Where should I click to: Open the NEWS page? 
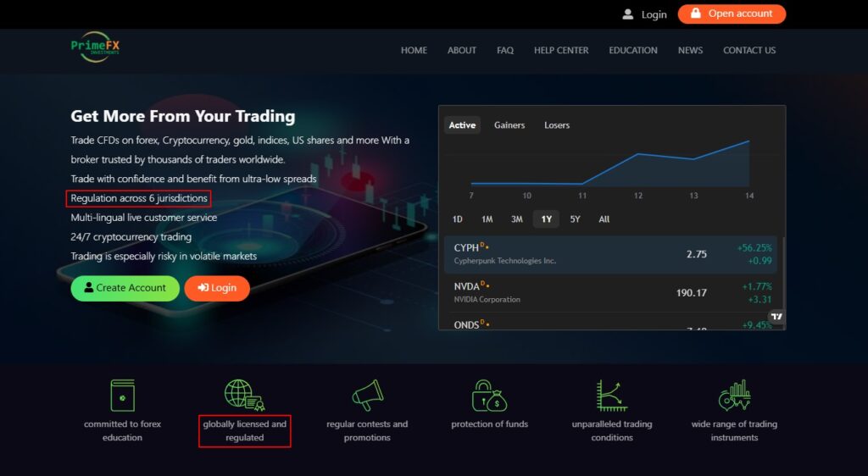pyautogui.click(x=690, y=50)
